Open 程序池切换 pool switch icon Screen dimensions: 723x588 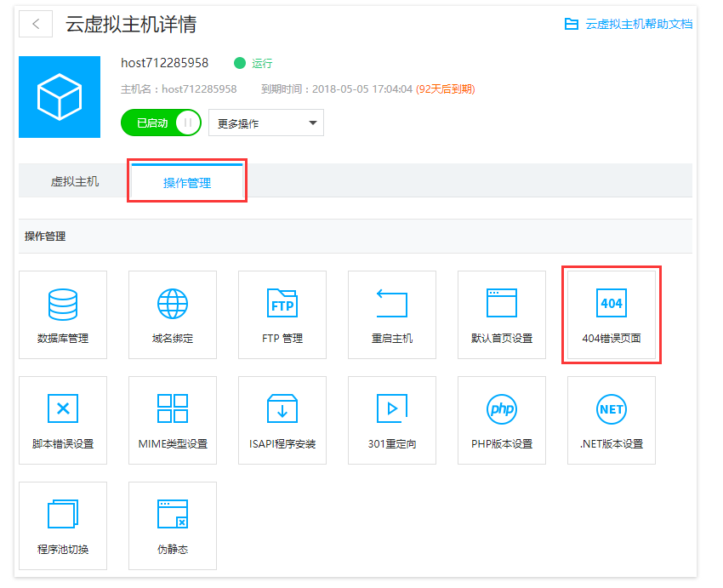coord(63,515)
